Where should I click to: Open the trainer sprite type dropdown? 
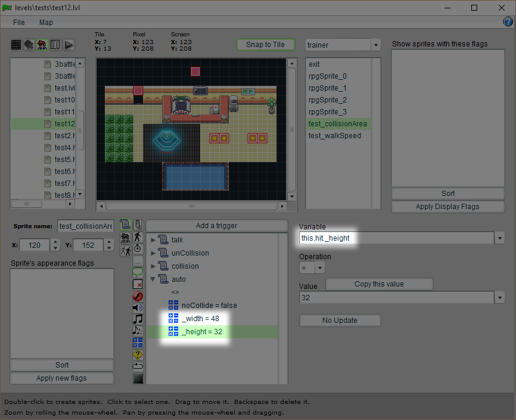[375, 45]
